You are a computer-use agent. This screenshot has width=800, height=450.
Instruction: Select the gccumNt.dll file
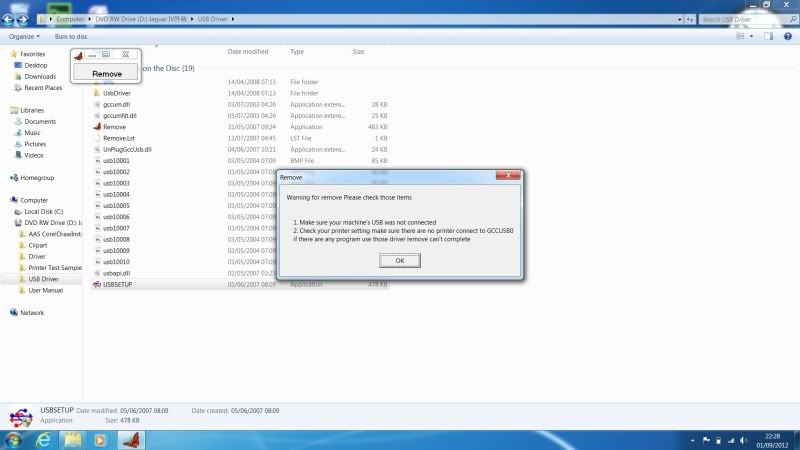[x=119, y=115]
